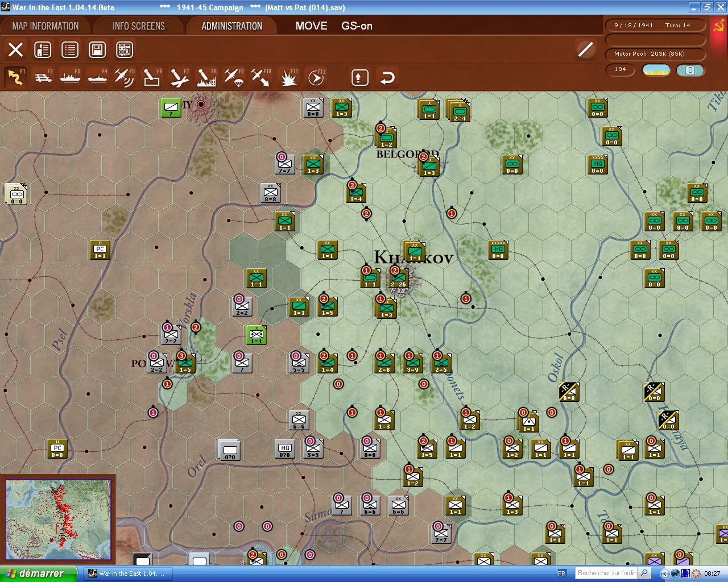Select the unit stack labelled 2=4
This screenshot has height=582, width=728.
pos(459,111)
